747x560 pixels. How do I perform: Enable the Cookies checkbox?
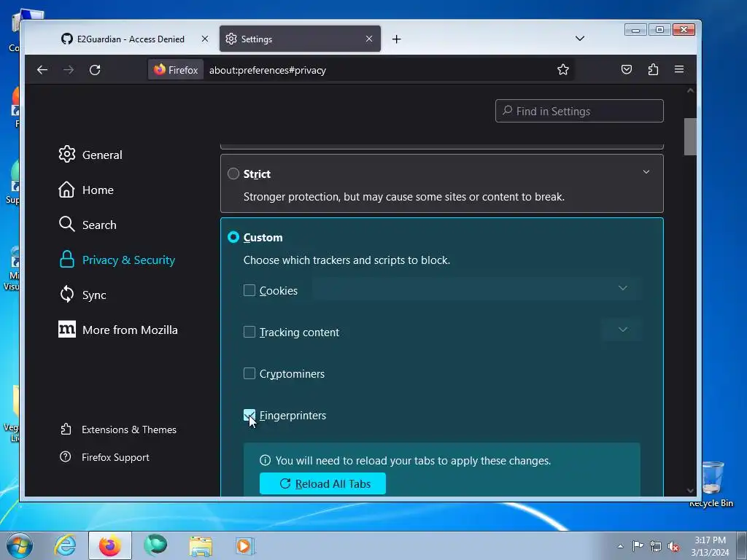(249, 290)
